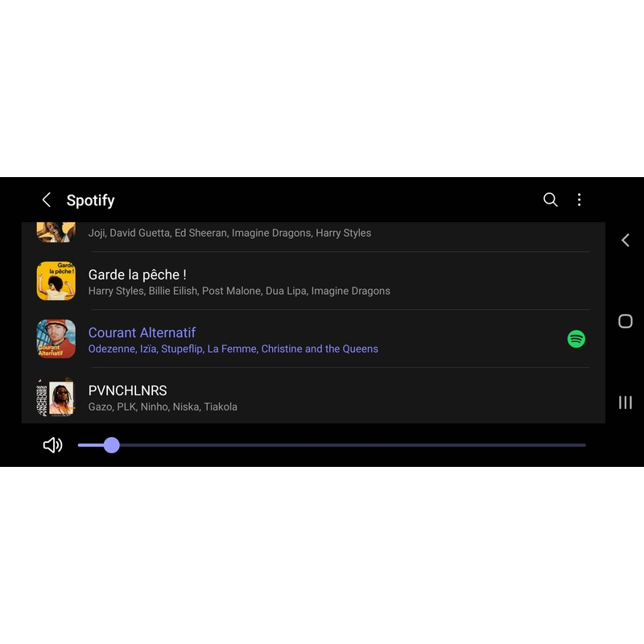Click the Courant Alternatif cover thumbnail

pyautogui.click(x=56, y=339)
